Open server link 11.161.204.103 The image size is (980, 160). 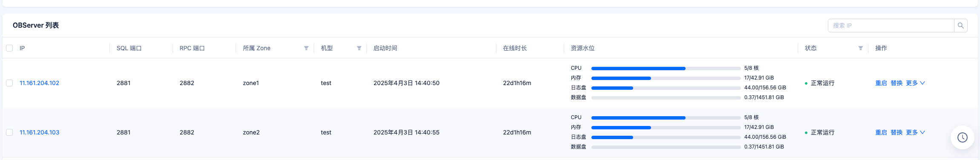point(39,132)
